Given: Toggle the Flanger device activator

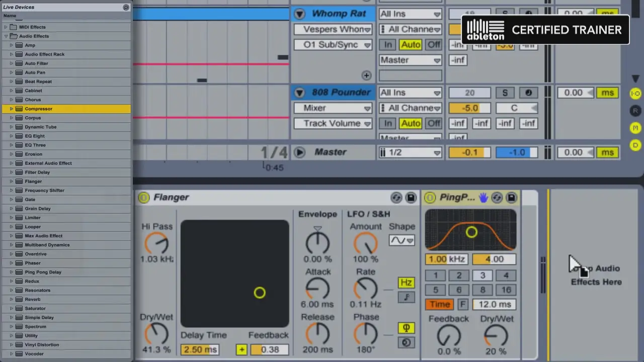Looking at the screenshot, I should coord(144,198).
